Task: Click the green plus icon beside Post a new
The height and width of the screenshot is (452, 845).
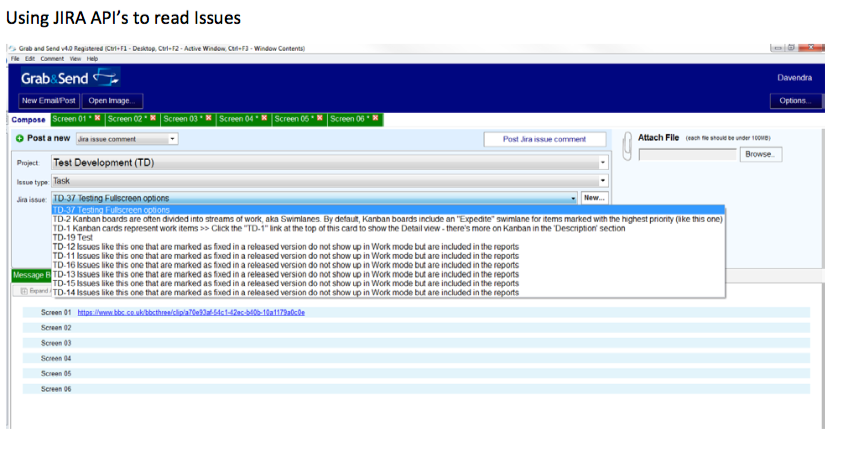Action: [x=19, y=138]
